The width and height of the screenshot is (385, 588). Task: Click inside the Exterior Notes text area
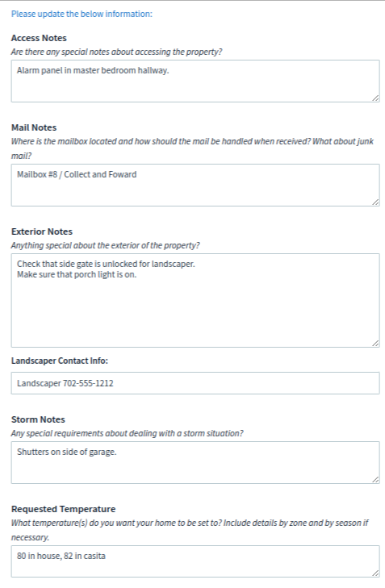point(195,300)
